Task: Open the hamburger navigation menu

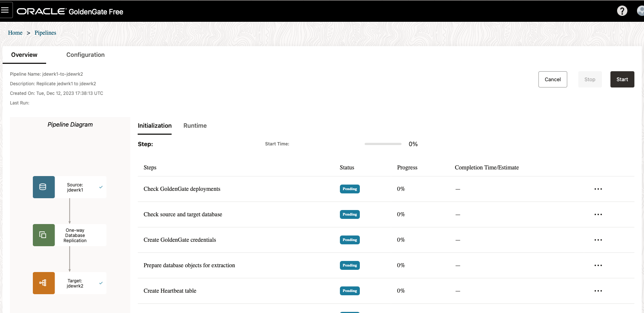Action: pos(5,10)
